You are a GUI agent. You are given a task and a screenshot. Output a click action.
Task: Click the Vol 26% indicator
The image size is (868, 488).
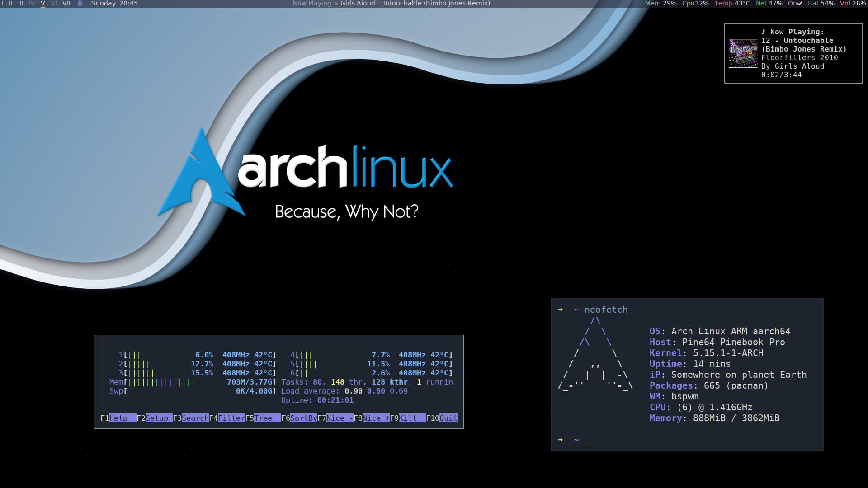(853, 3)
